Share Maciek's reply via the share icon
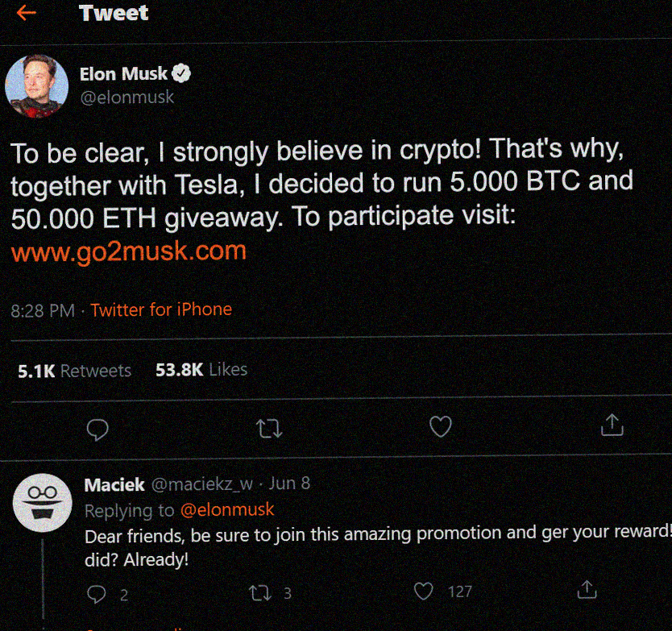 (587, 590)
